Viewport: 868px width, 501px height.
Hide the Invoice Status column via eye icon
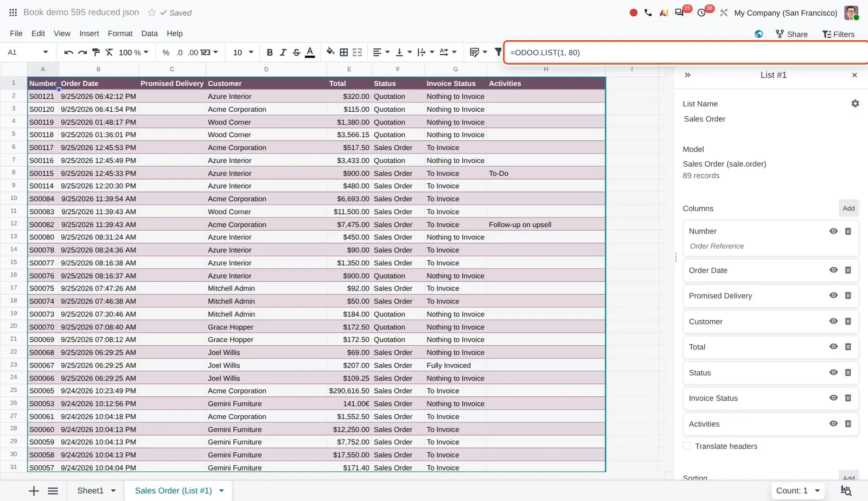coord(833,398)
